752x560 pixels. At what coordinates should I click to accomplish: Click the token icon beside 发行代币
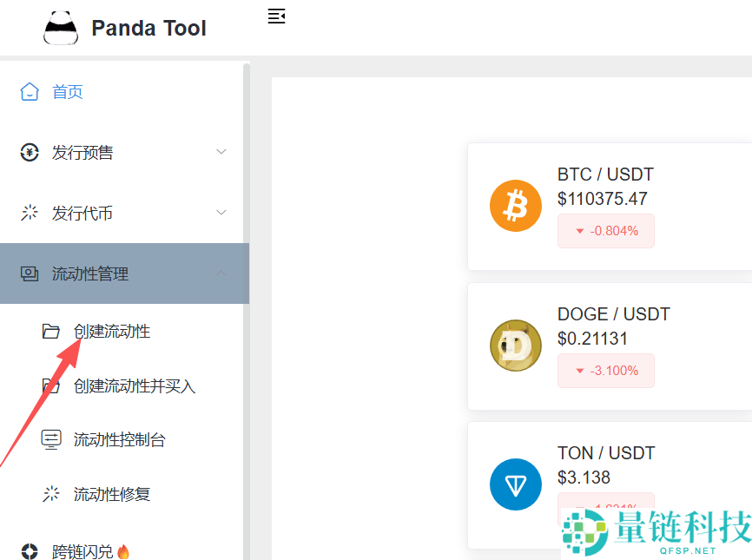(30, 212)
